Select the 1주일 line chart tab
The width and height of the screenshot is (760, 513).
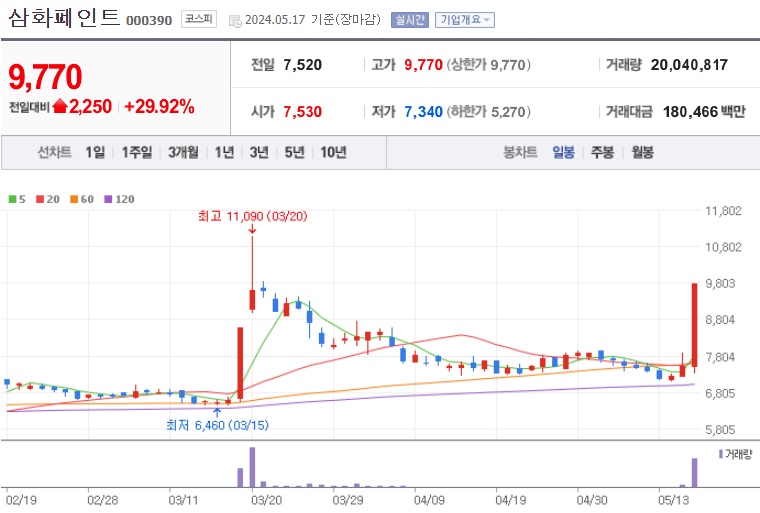[137, 152]
